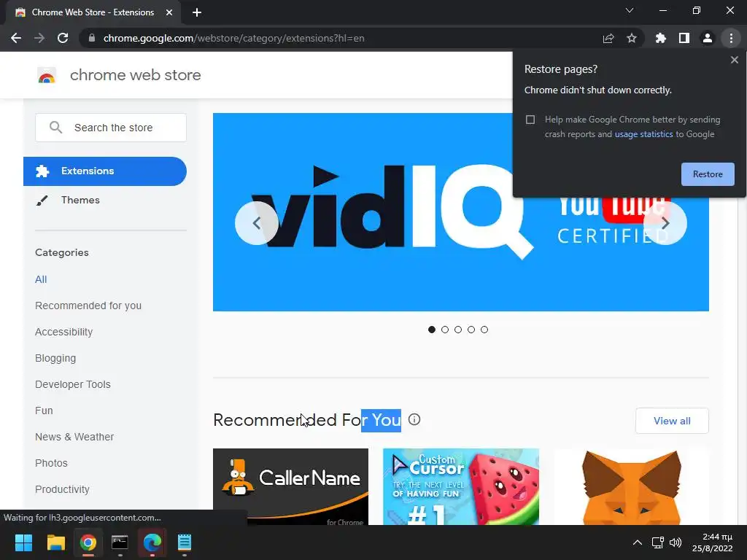Choose the Fun category

(44, 411)
